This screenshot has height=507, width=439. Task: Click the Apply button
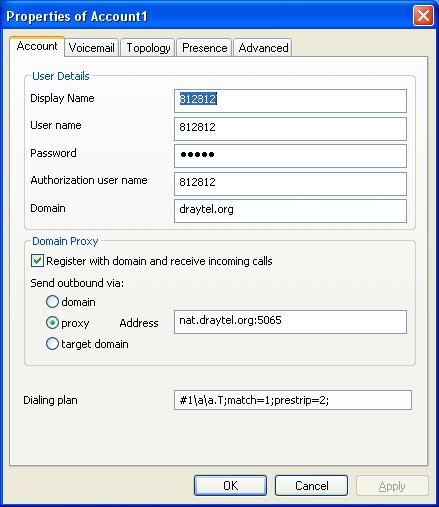pos(392,485)
